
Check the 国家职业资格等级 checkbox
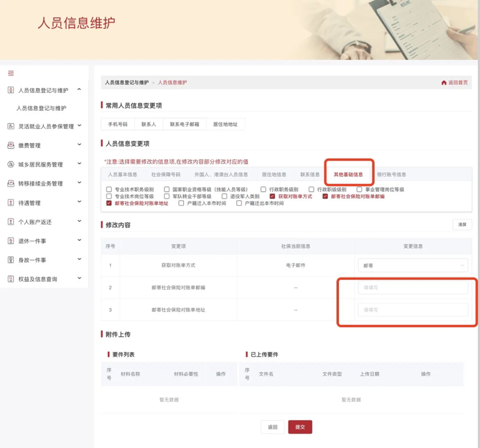coord(167,189)
